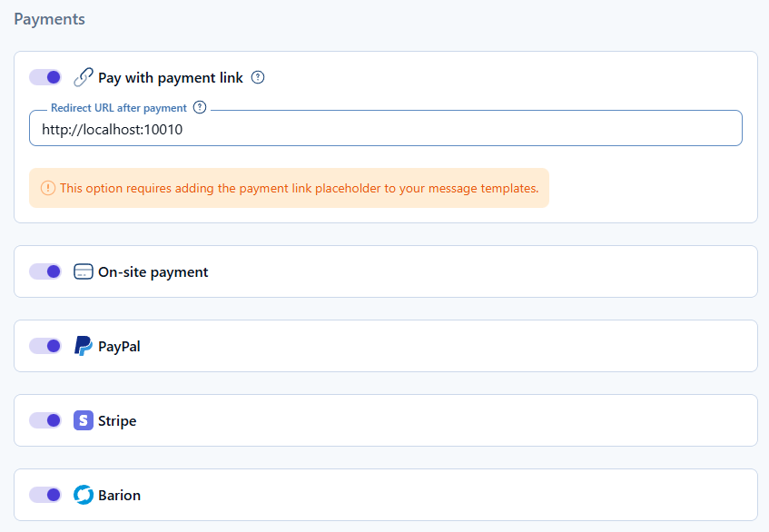The height and width of the screenshot is (532, 769).
Task: Click the Barion logo icon
Action: (84, 495)
